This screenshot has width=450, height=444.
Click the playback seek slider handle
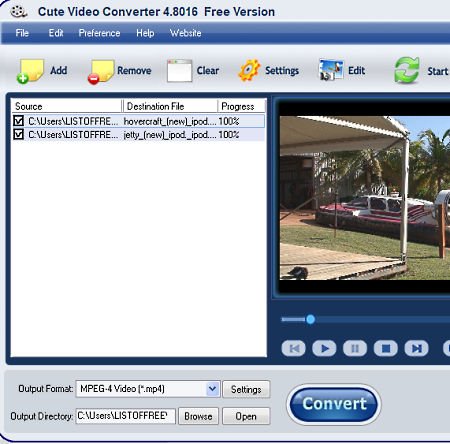(x=310, y=319)
